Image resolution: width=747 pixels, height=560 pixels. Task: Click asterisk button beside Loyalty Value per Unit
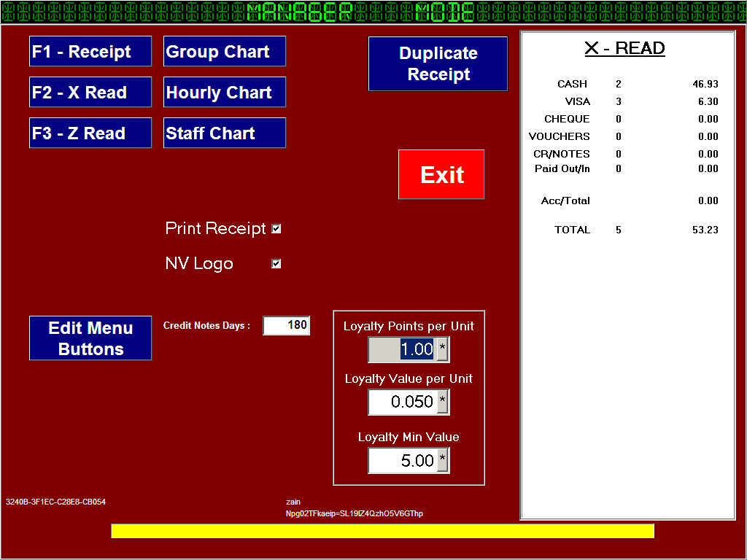(442, 402)
